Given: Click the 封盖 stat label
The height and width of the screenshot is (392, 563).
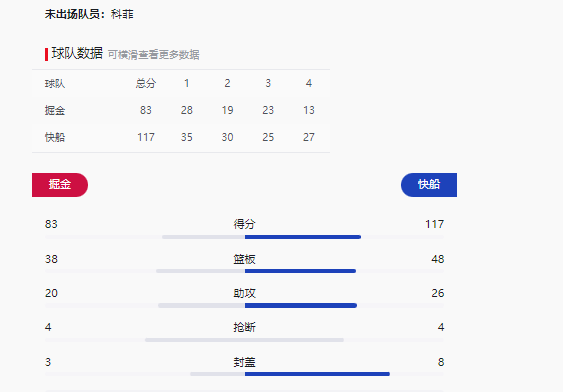Looking at the screenshot, I should (245, 362).
